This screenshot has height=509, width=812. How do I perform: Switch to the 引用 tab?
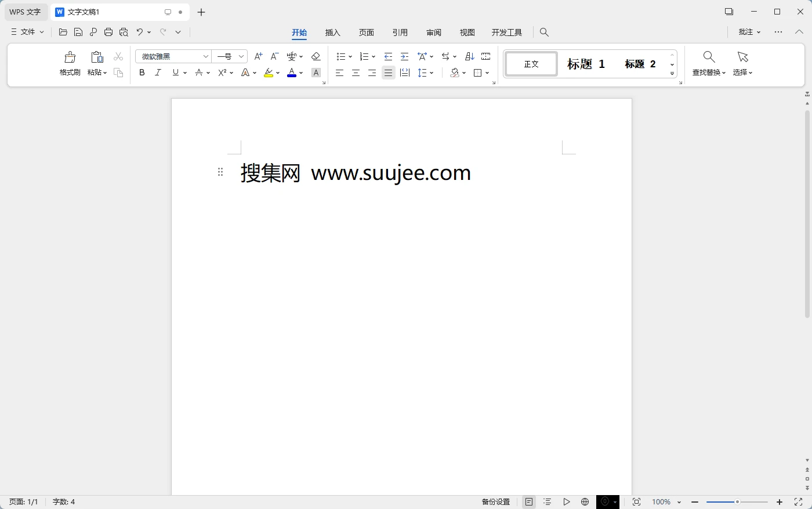[x=400, y=33]
